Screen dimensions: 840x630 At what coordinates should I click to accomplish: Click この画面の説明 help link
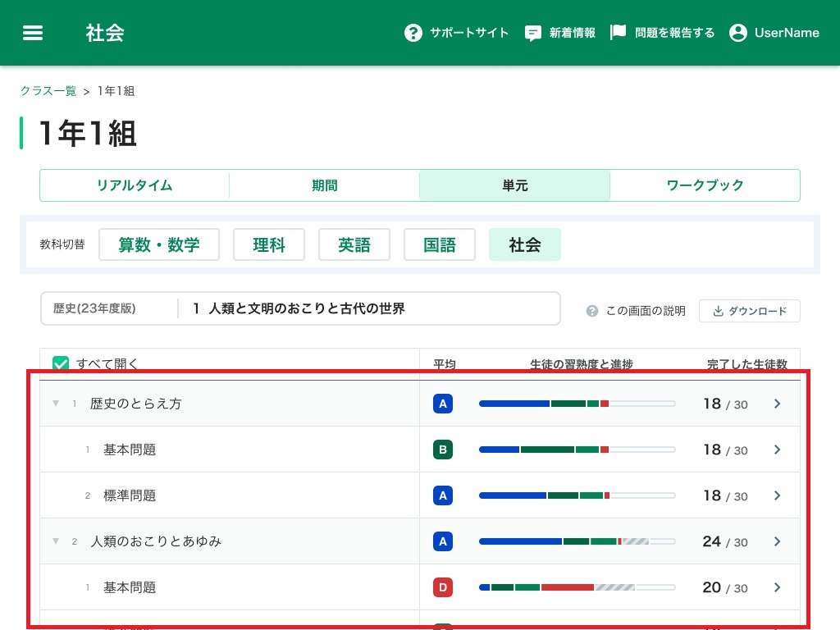(x=646, y=311)
